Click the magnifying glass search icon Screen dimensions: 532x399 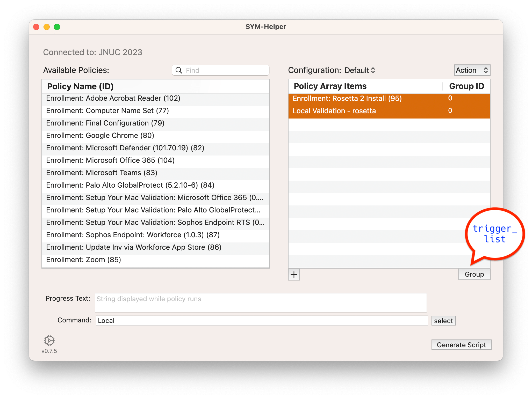click(x=179, y=70)
